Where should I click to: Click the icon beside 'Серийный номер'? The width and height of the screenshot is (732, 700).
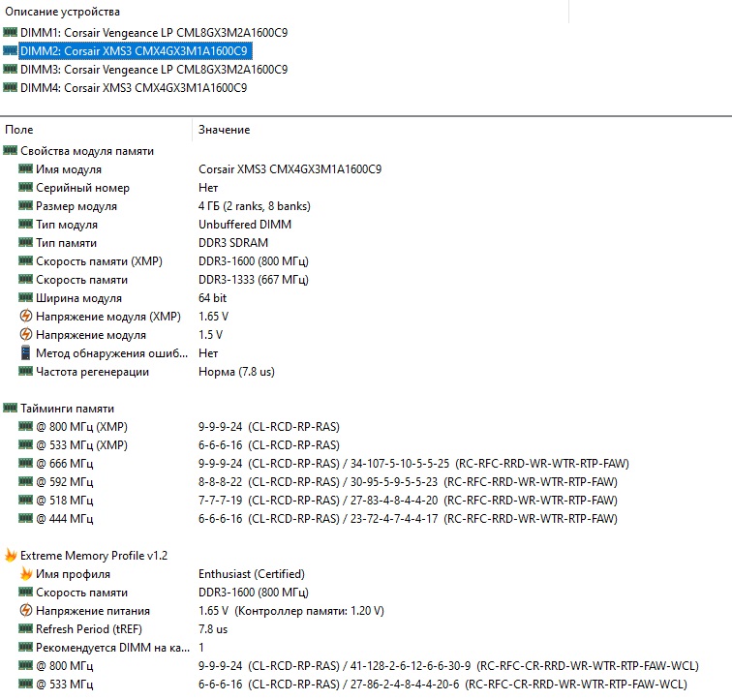coord(26,187)
